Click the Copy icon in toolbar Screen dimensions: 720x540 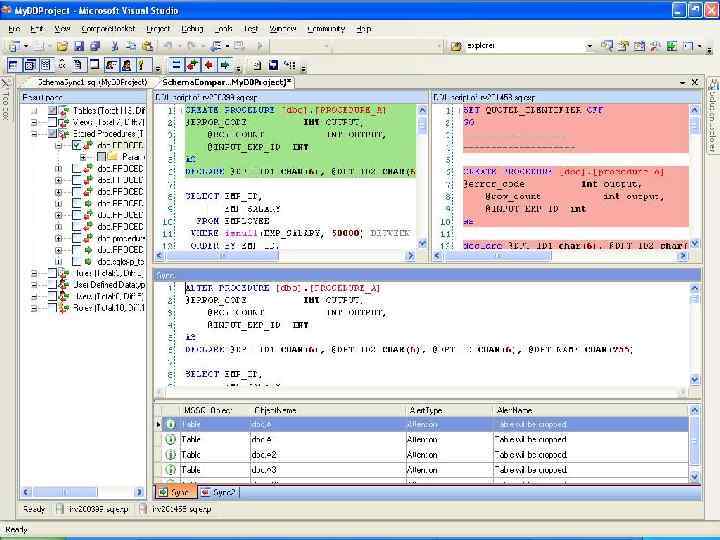click(131, 46)
